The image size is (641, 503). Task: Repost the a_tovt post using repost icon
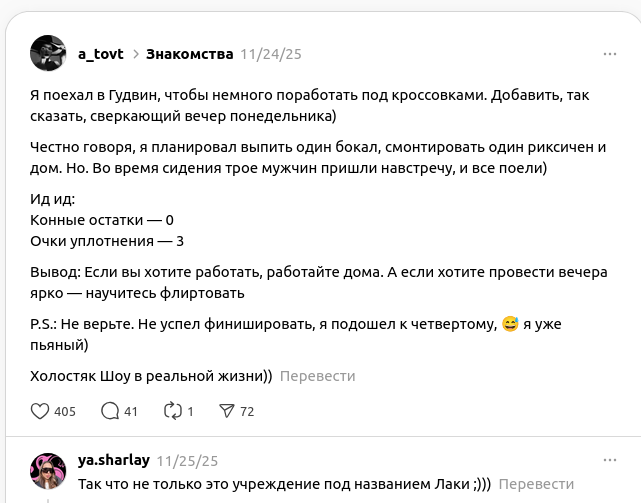tap(171, 411)
